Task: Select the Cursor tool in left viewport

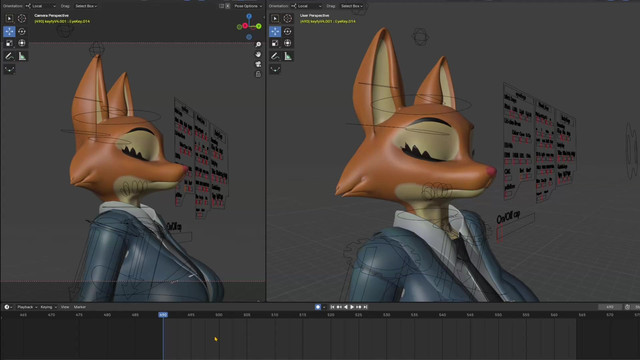Action: coord(22,18)
